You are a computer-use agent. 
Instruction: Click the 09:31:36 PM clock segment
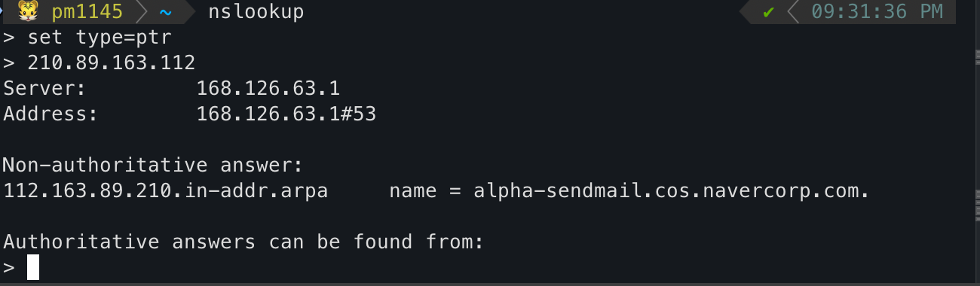pyautogui.click(x=877, y=12)
